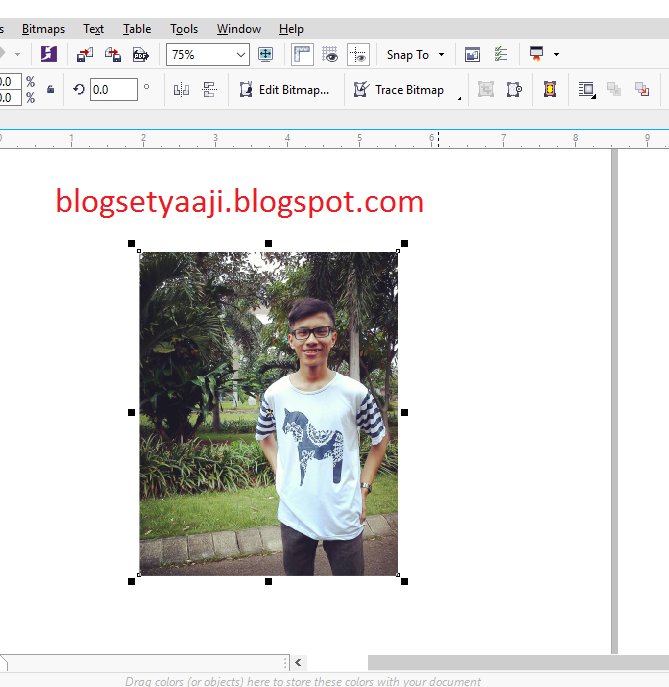
Task: Click the vertical scrollbar beside the page
Action: tap(614, 401)
